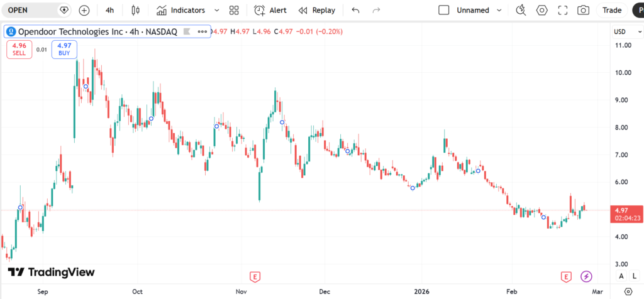Open the quick search icon

pos(521,10)
